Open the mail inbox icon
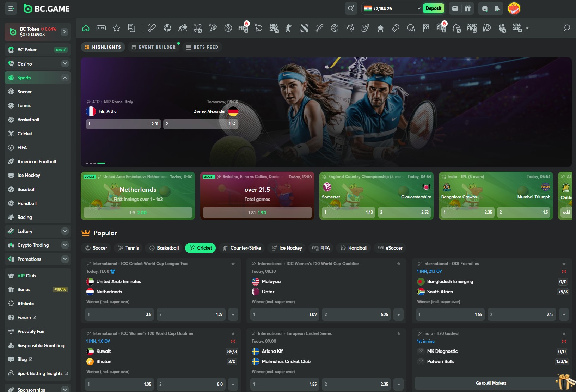576x392 pixels. tap(455, 8)
